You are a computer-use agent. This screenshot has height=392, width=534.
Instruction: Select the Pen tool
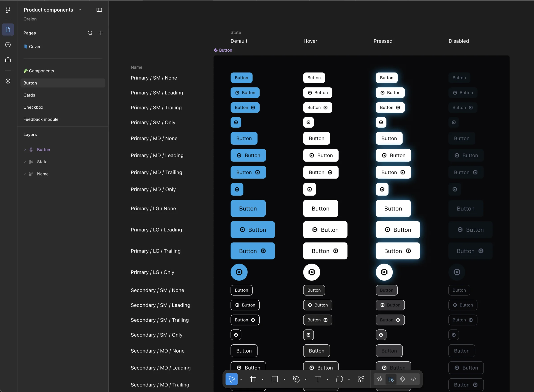click(296, 379)
